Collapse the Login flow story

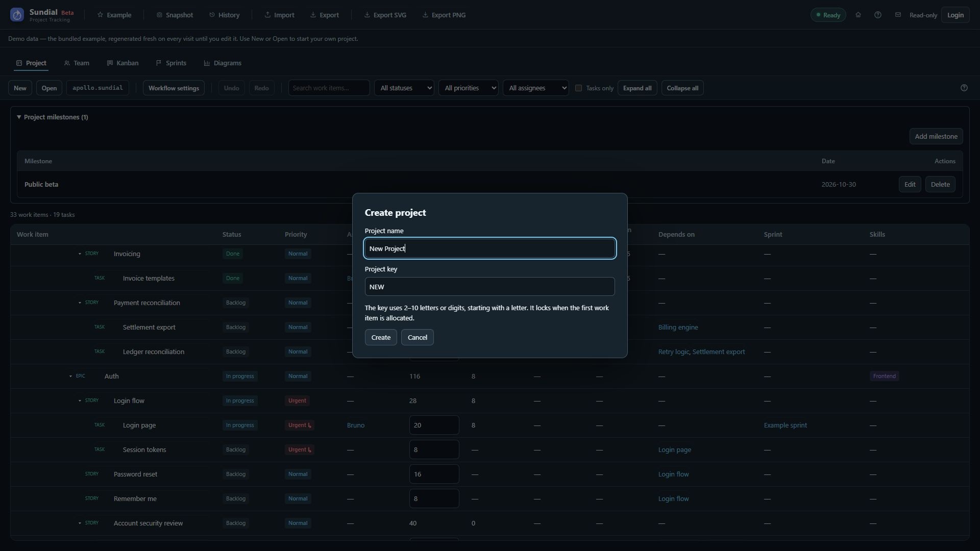coord(80,401)
